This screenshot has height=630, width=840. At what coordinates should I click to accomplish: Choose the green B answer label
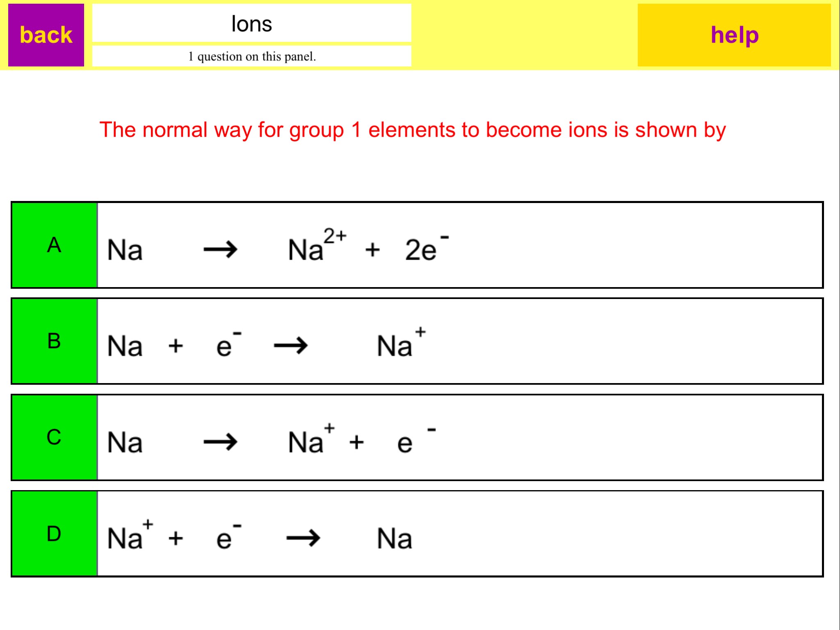55,341
